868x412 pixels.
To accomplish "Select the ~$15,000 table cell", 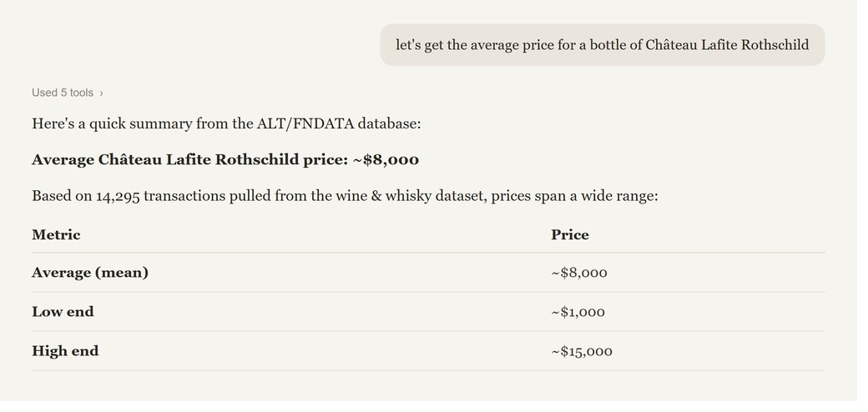I will pyautogui.click(x=582, y=352).
